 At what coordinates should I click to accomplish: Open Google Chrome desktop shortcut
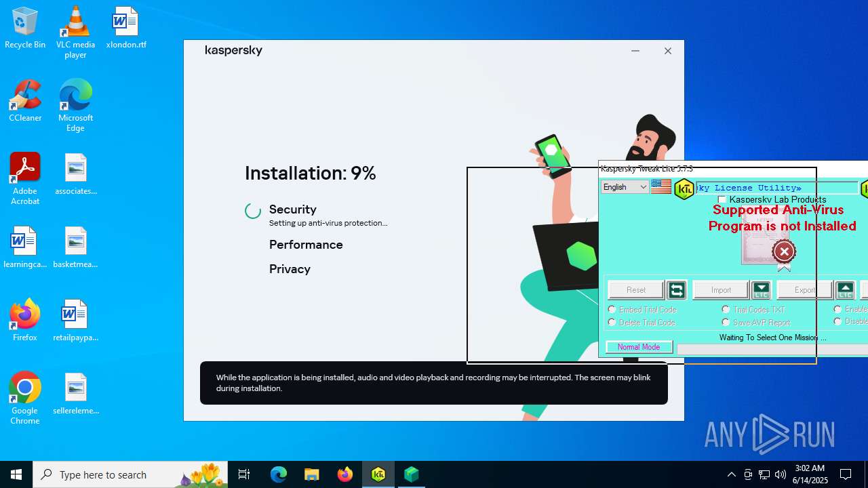(25, 398)
